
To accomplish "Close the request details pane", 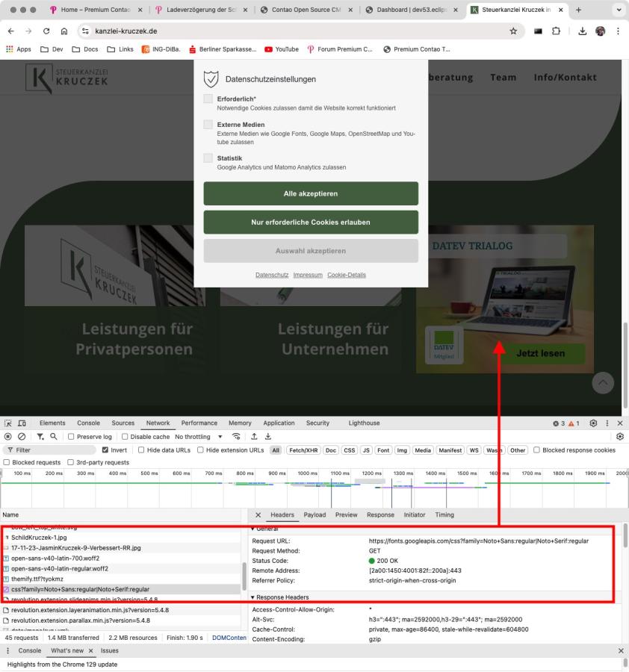I will pos(258,514).
